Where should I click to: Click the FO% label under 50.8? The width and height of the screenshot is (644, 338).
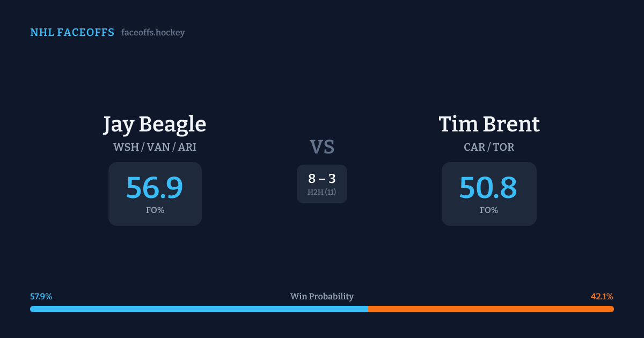(x=489, y=210)
